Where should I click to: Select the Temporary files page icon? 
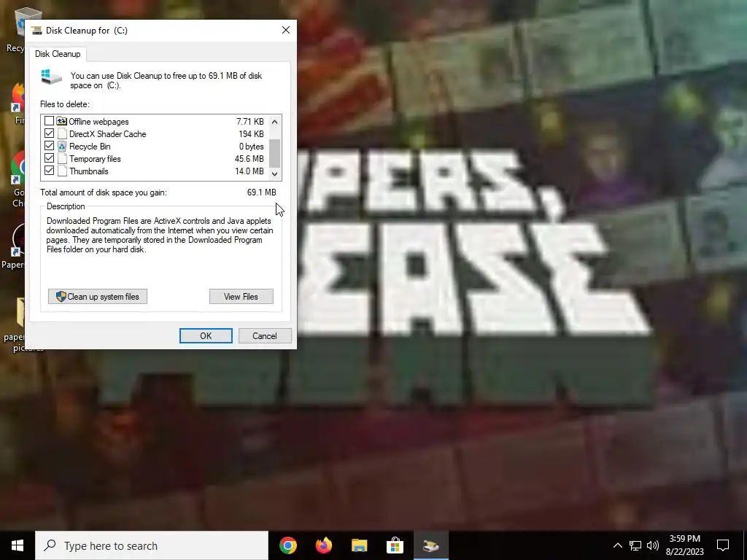[x=62, y=158]
